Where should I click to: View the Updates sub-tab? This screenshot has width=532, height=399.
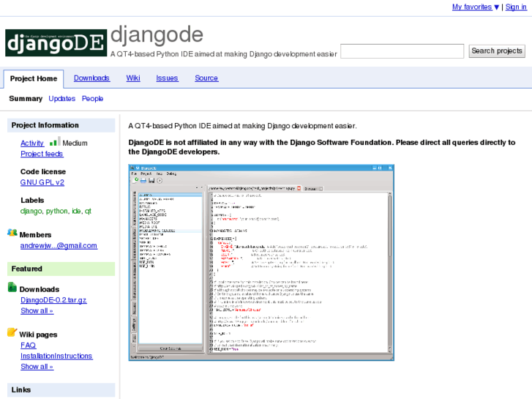pos(61,99)
